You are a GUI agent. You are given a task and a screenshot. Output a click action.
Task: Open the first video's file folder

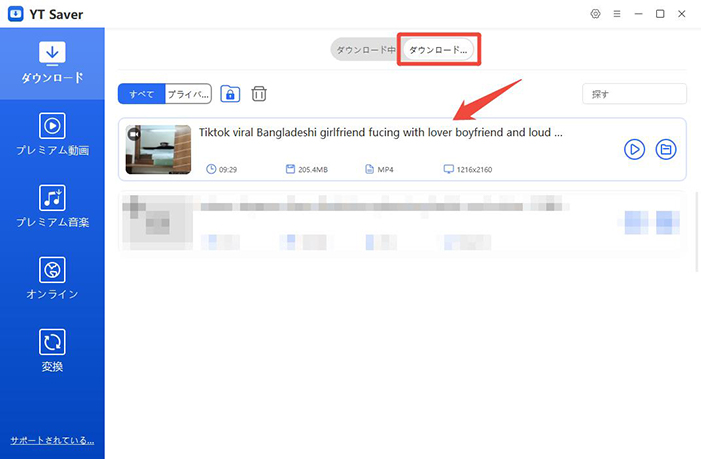click(x=666, y=149)
